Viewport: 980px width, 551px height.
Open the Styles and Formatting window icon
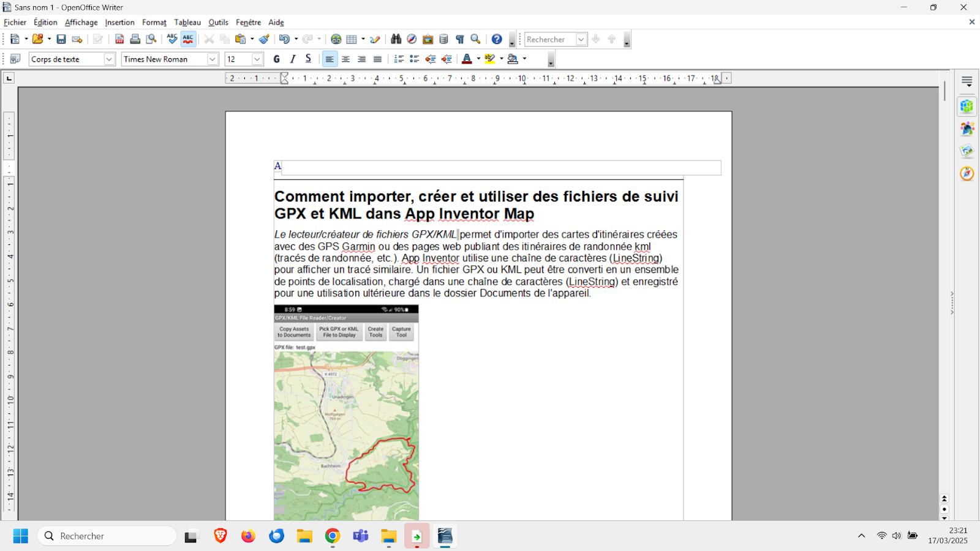(15, 59)
